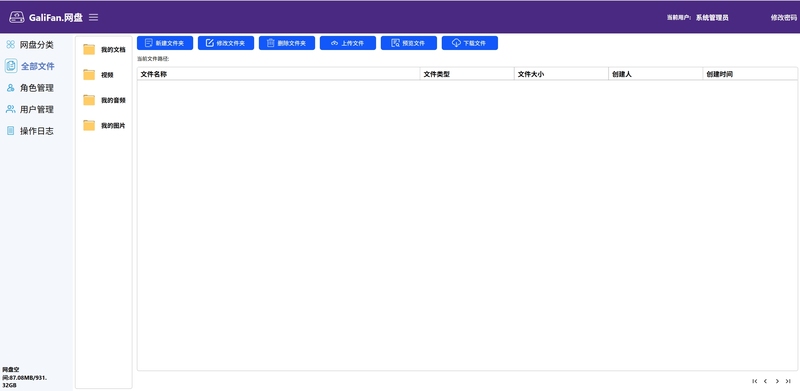Select the 视频 folder icon
Viewport: 800px width, 391px height.
tap(89, 75)
